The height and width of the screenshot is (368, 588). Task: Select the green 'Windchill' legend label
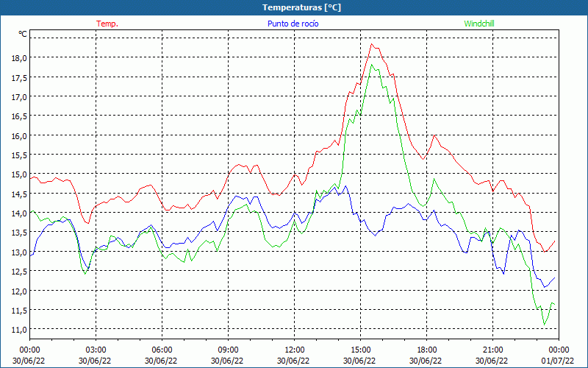pos(479,24)
